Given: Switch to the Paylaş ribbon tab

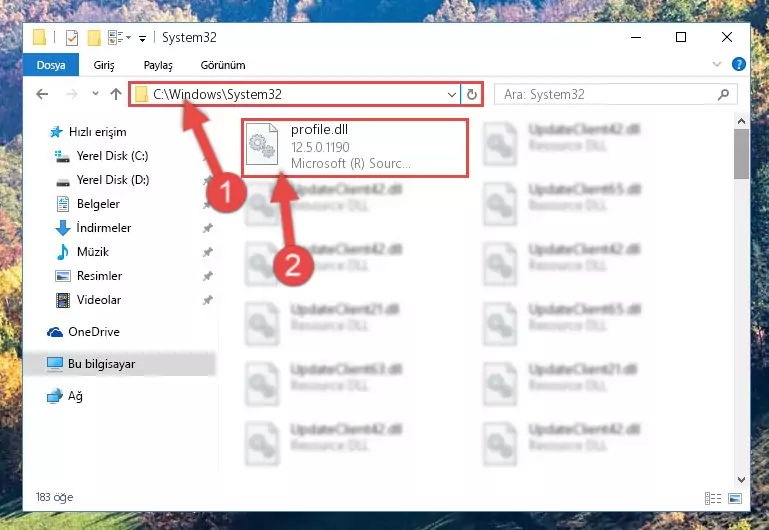Looking at the screenshot, I should [x=158, y=65].
